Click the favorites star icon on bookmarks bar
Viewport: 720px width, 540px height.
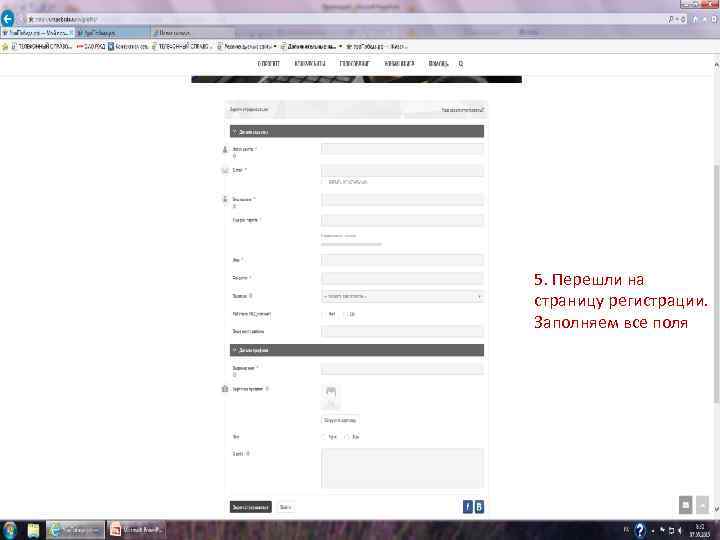5,46
